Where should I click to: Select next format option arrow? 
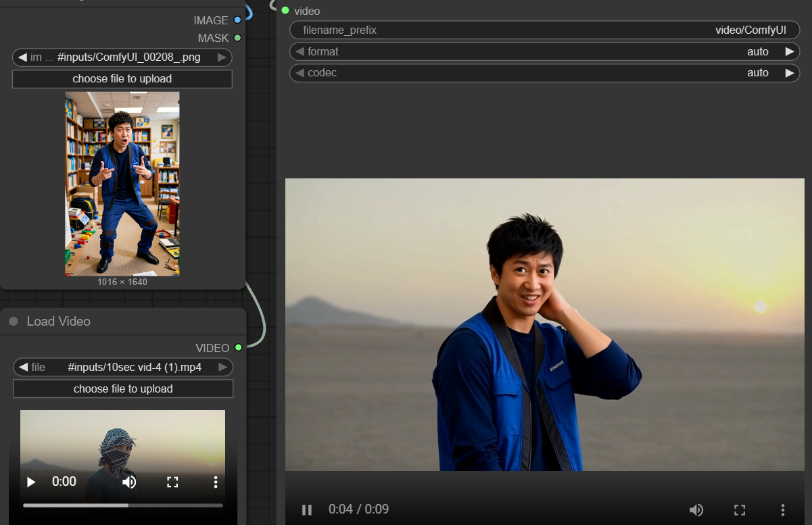pyautogui.click(x=789, y=52)
